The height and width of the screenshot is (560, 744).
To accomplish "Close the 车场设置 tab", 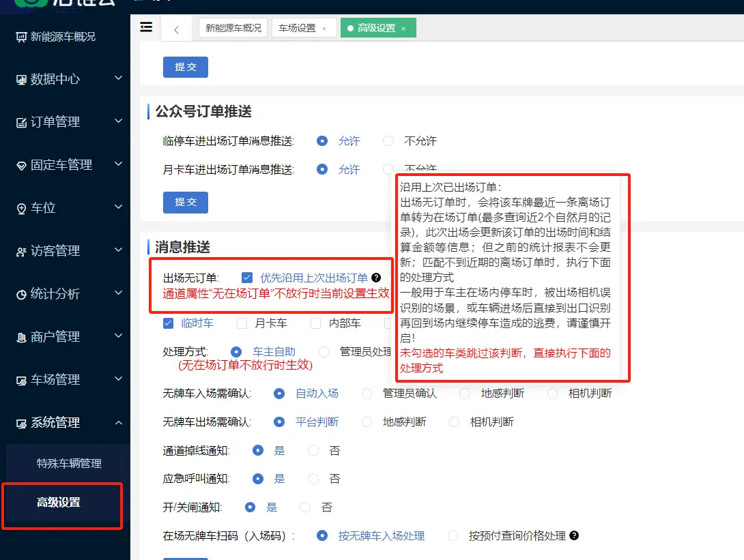I will click(x=324, y=29).
